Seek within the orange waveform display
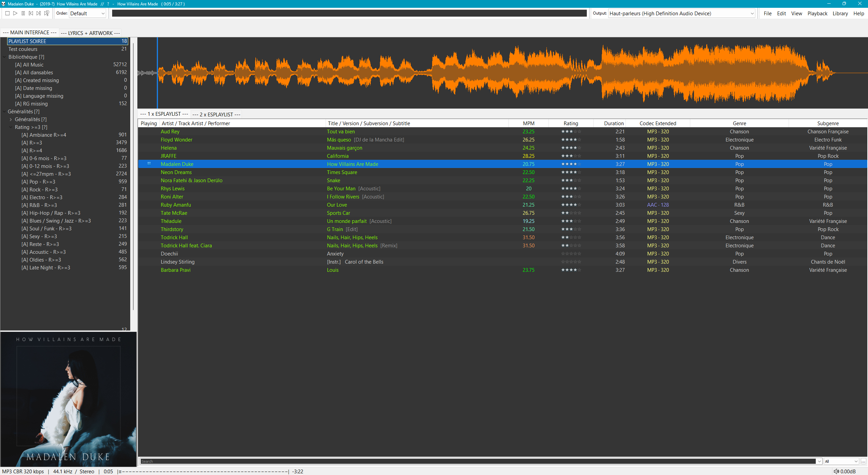The width and height of the screenshot is (868, 475). [x=502, y=73]
